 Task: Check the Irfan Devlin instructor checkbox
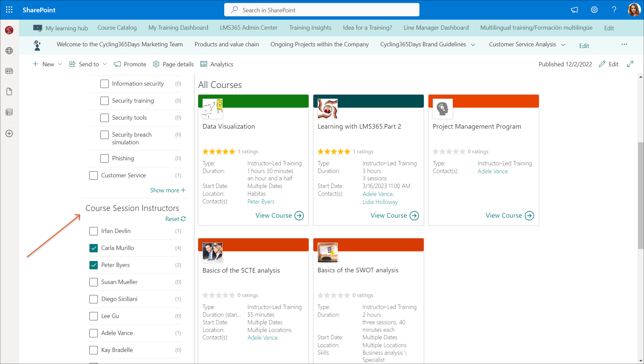93,231
